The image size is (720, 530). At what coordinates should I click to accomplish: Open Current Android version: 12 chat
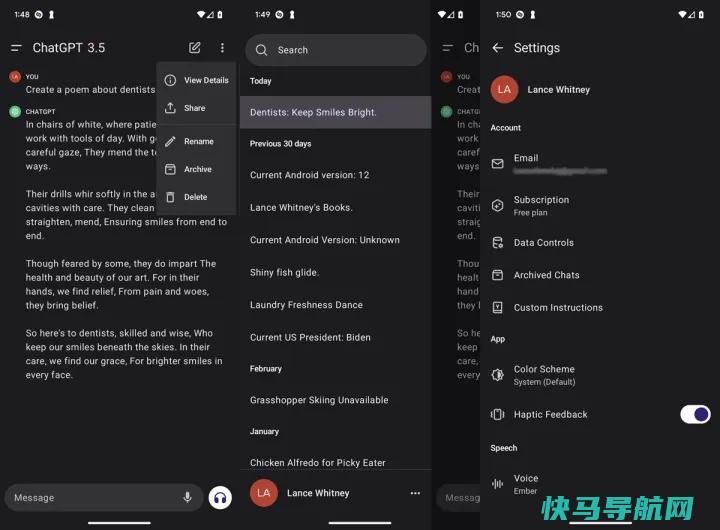(336, 175)
